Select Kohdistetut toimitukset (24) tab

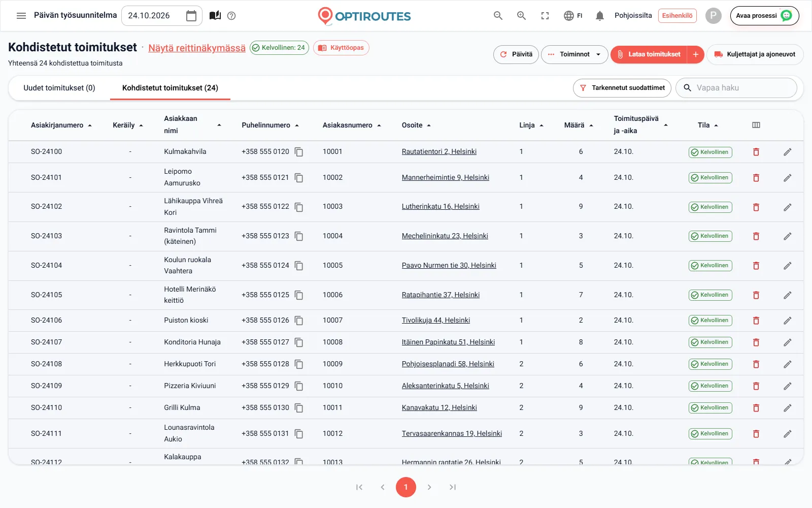170,88
